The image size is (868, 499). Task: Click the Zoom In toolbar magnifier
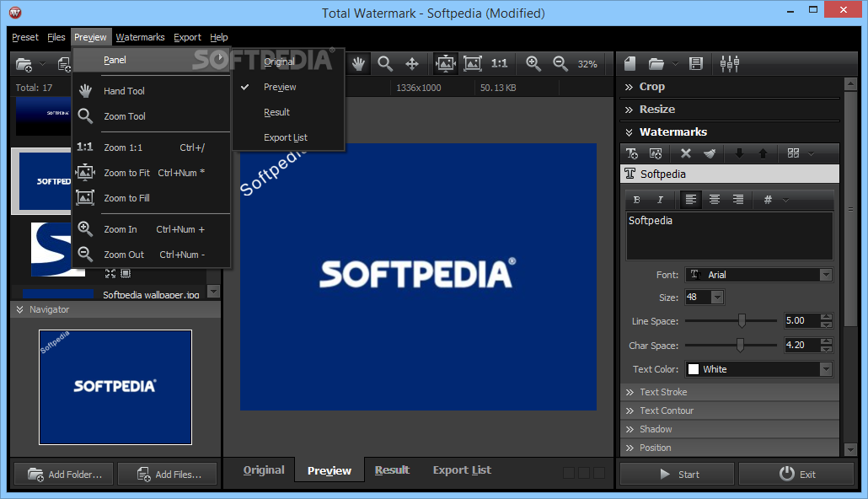coord(533,64)
